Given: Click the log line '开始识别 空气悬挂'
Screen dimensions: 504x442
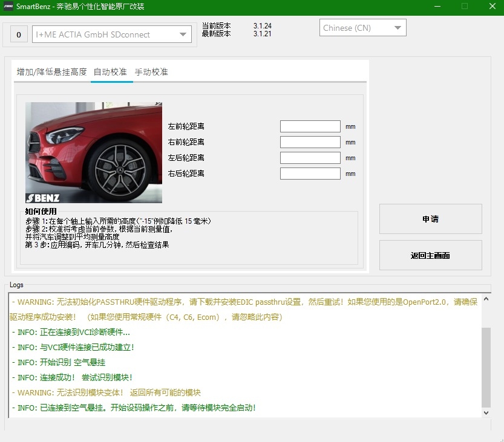Looking at the screenshot, I should coord(59,362).
